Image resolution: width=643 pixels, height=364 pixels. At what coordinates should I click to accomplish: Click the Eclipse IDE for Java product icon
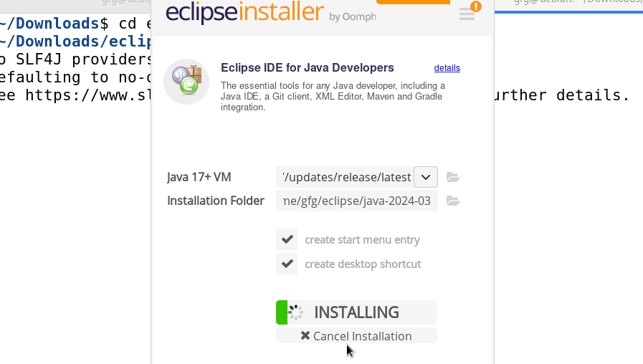tap(186, 82)
